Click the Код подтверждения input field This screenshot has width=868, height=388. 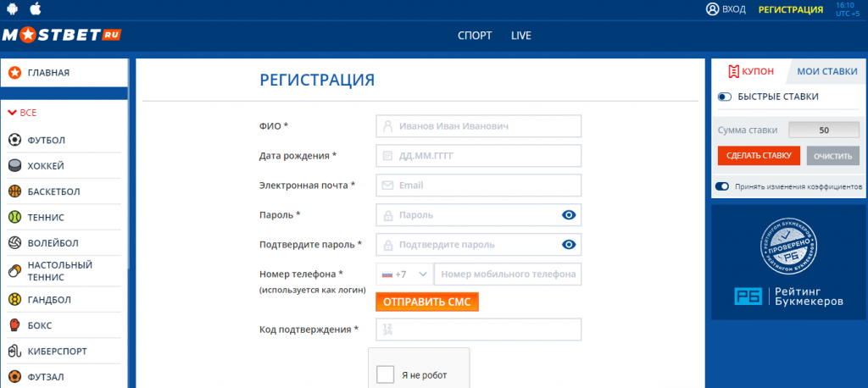tap(478, 330)
